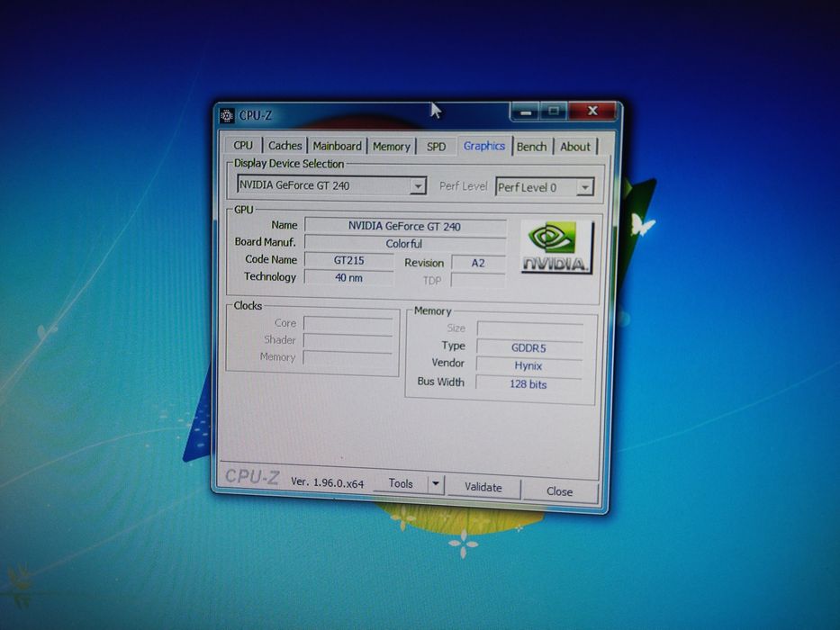Expand the display device selection dropdown
This screenshot has height=630, width=840.
point(418,186)
